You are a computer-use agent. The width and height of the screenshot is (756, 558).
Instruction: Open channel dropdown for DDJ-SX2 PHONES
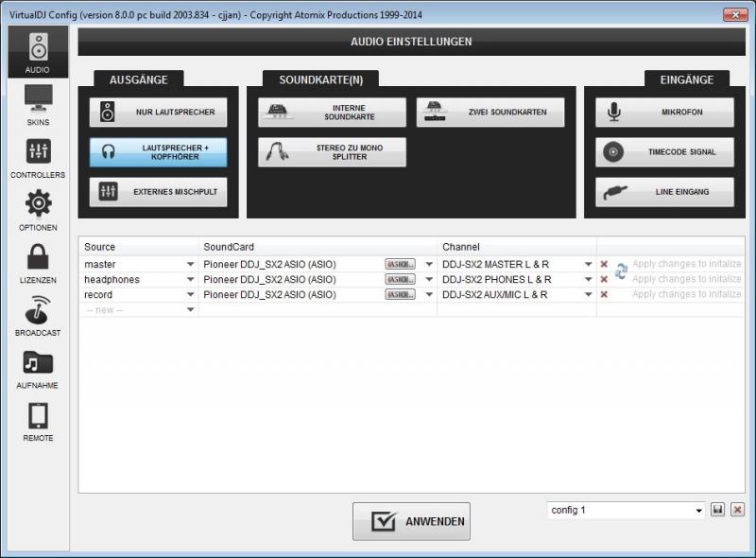point(588,280)
